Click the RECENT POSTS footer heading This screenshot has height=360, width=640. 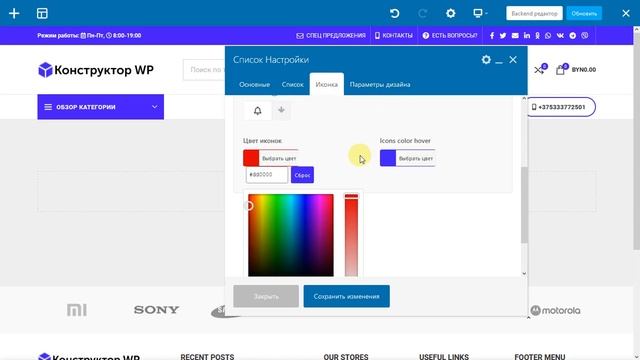pyautogui.click(x=207, y=357)
